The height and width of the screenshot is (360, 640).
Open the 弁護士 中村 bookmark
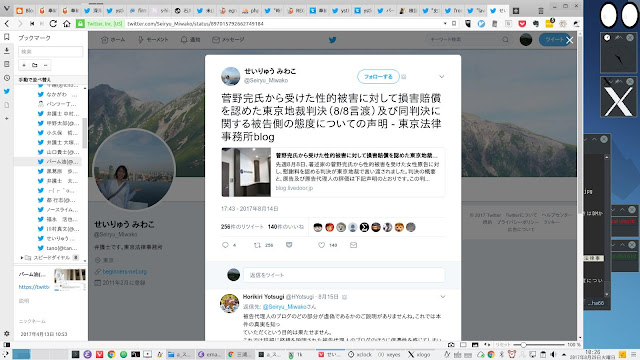58,113
